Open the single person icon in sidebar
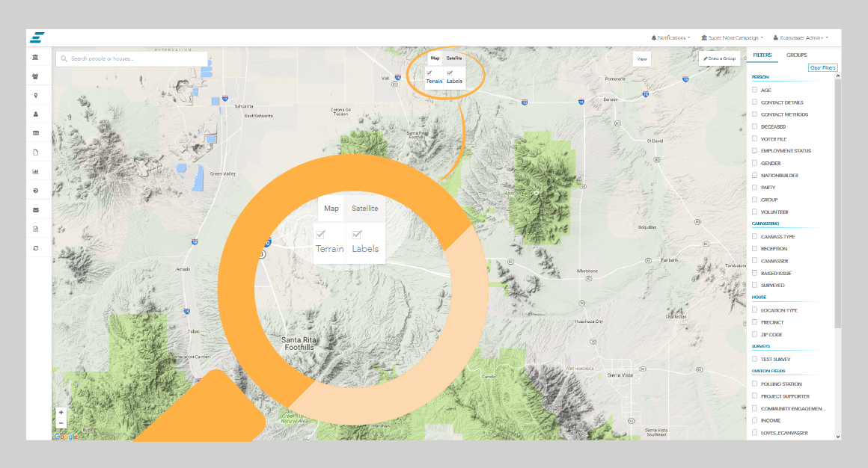Viewport: 868px width, 468px height. point(36,114)
